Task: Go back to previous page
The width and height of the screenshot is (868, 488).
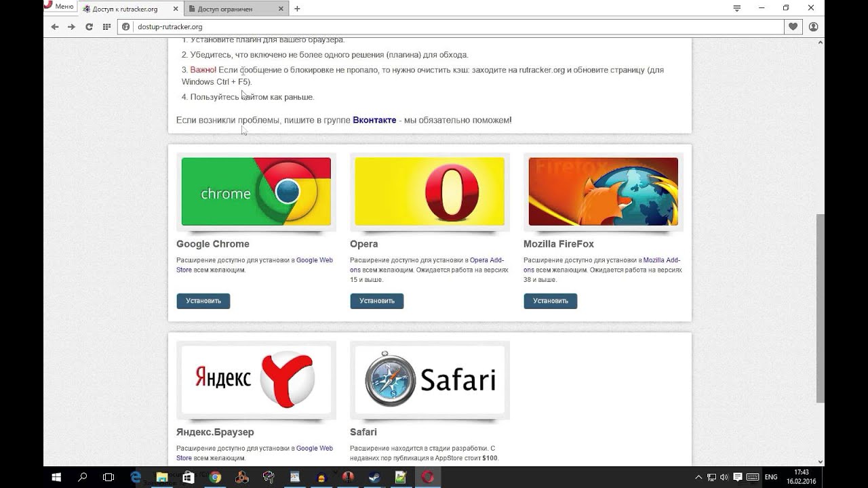Action: (x=55, y=27)
